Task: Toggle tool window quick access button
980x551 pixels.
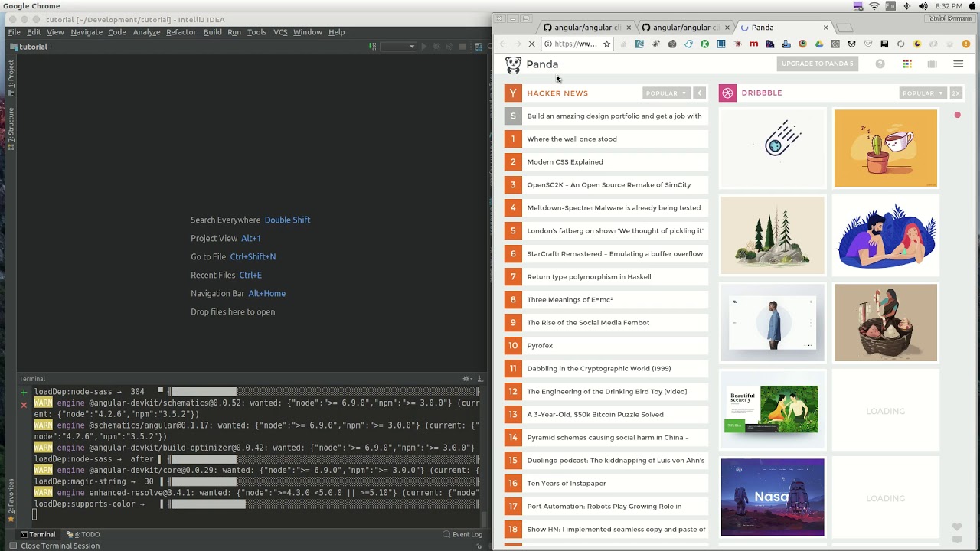Action: point(12,546)
